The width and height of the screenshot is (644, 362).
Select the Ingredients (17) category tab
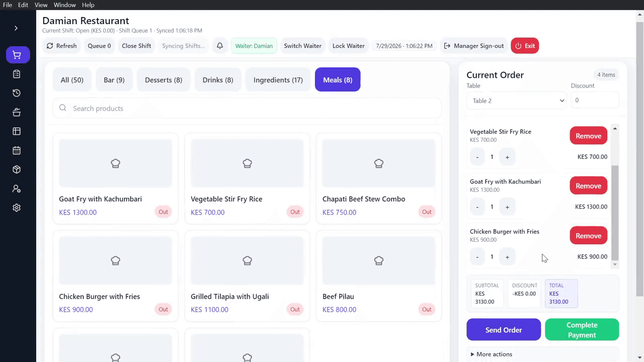click(278, 79)
